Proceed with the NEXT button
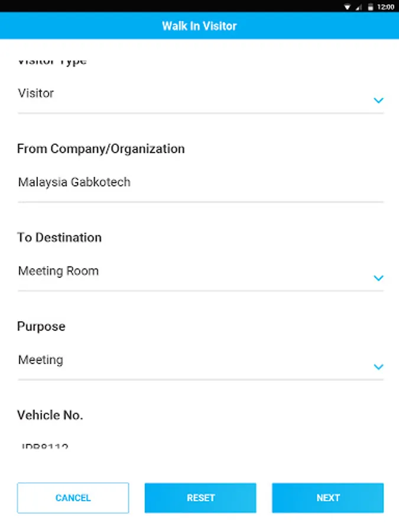399x532 pixels. click(327, 498)
